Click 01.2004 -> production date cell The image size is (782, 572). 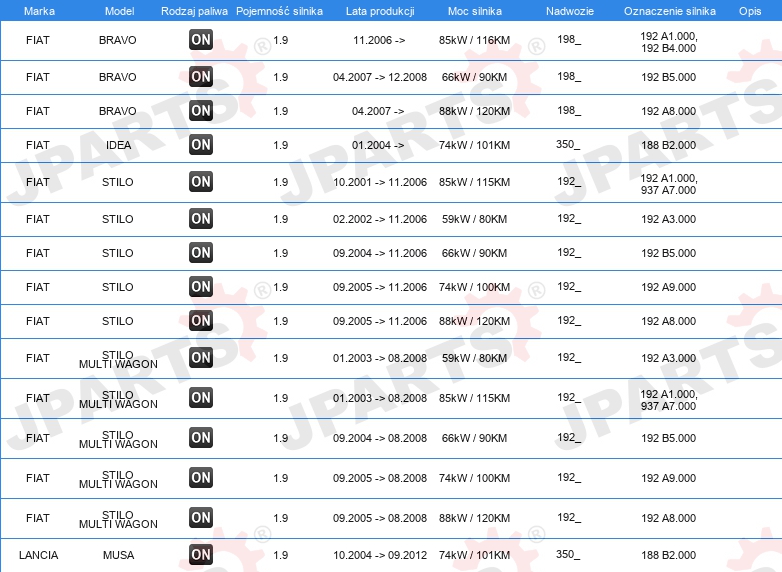[x=378, y=145]
